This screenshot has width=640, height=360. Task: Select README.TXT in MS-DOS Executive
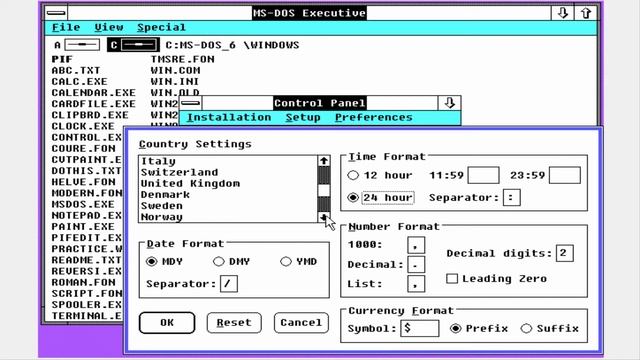point(87,260)
